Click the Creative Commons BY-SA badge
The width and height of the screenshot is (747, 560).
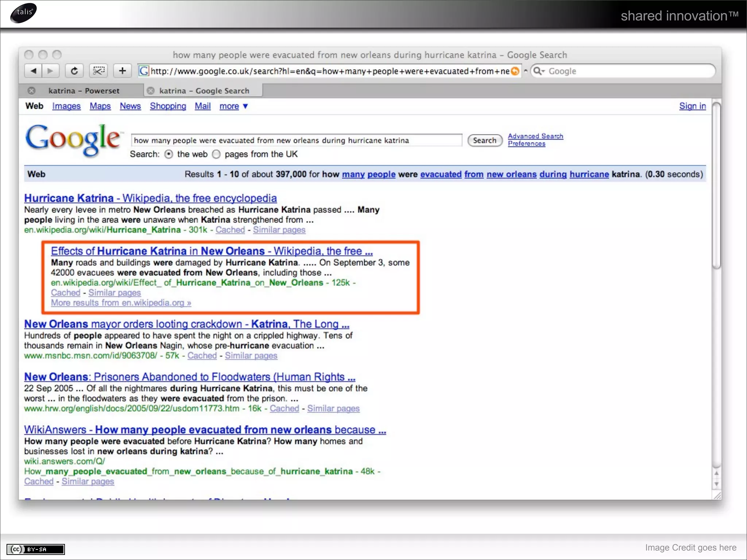click(x=36, y=549)
